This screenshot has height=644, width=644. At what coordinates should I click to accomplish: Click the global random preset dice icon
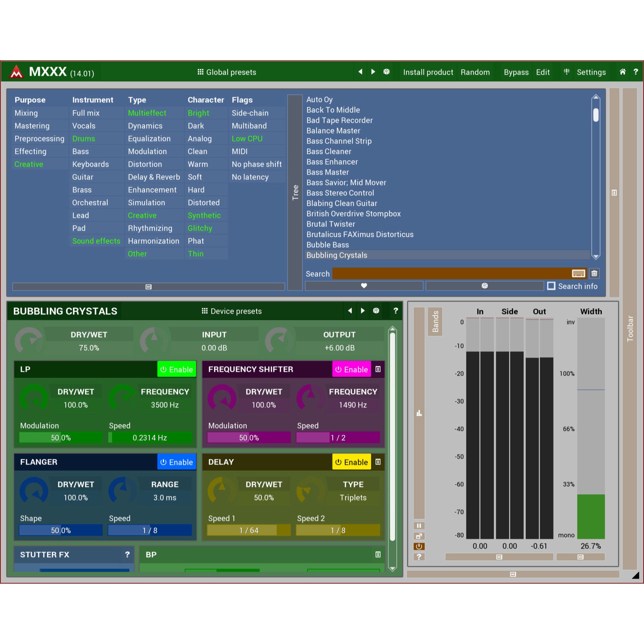386,72
